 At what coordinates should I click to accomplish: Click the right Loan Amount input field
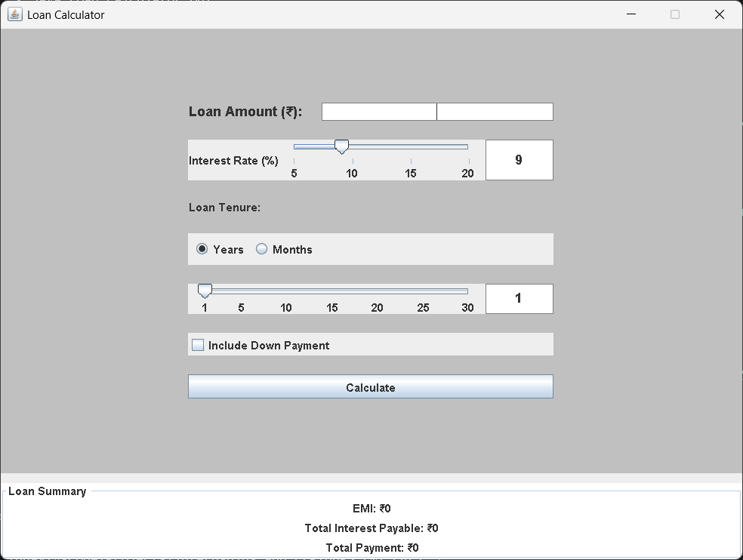[x=495, y=112]
